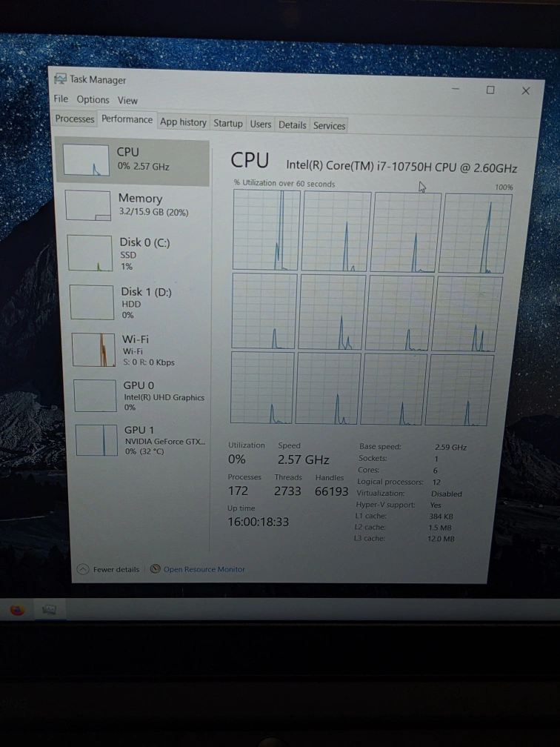Open the View menu
Screen dimensions: 560x747
point(127,101)
